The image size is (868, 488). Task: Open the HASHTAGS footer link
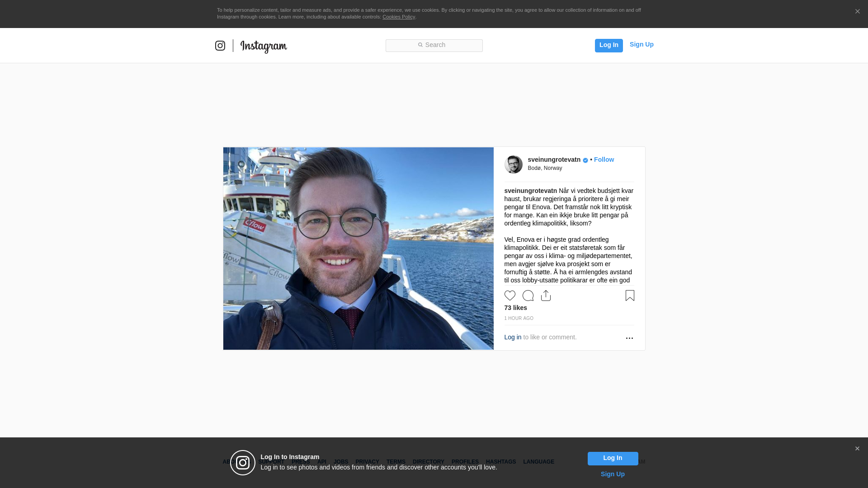coord(501,462)
